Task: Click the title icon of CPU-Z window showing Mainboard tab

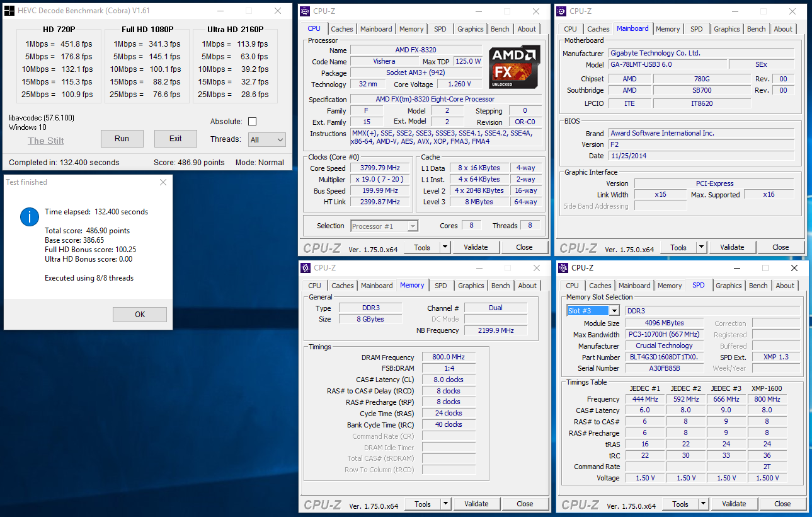Action: click(561, 11)
